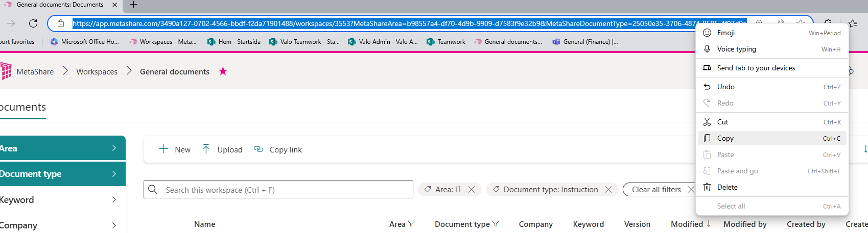Image resolution: width=868 pixels, height=233 pixels.
Task: Click the New document button
Action: [175, 149]
